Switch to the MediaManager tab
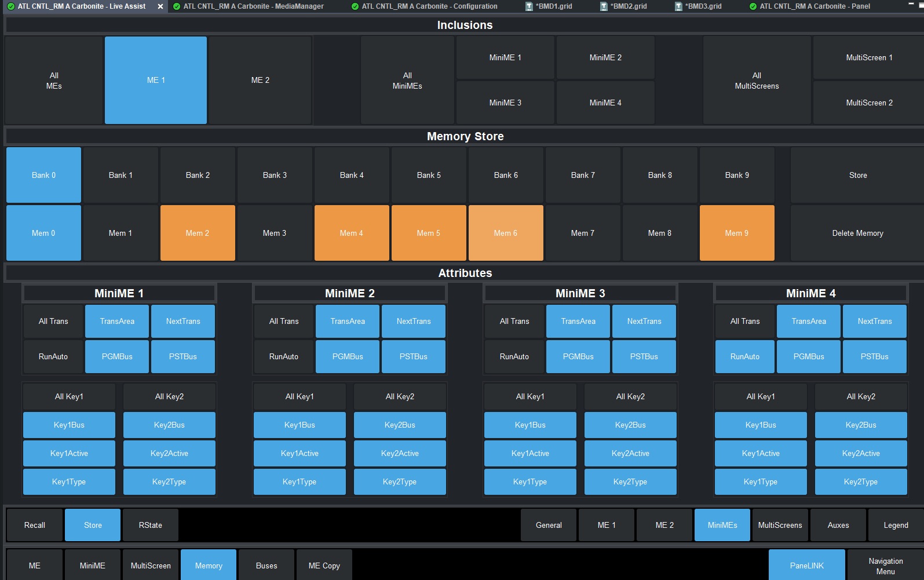Viewport: 924px width, 580px height. [x=253, y=6]
